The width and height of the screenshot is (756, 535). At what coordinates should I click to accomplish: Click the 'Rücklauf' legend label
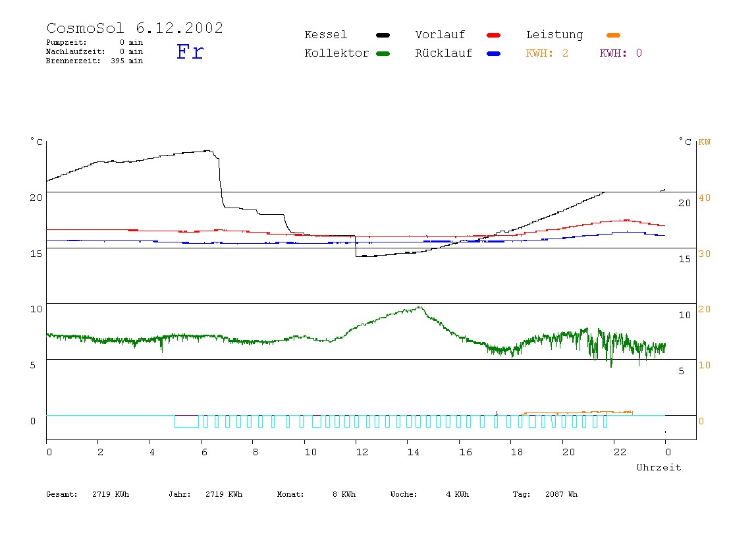pos(444,53)
